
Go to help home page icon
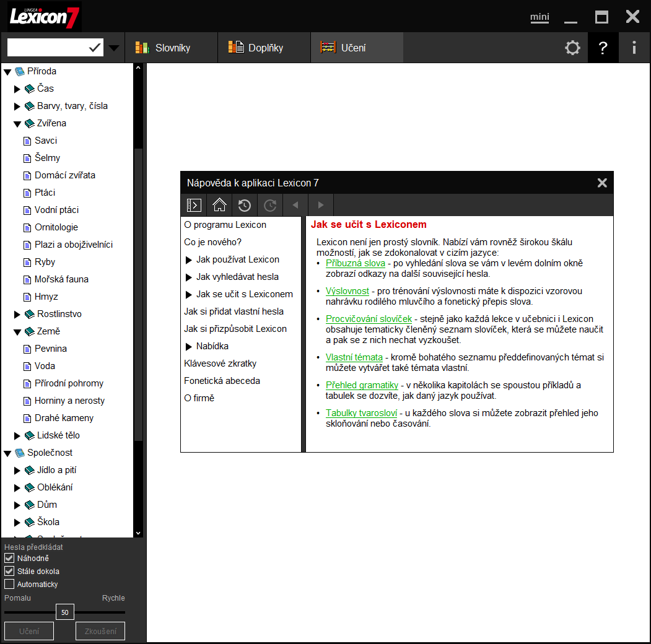219,205
